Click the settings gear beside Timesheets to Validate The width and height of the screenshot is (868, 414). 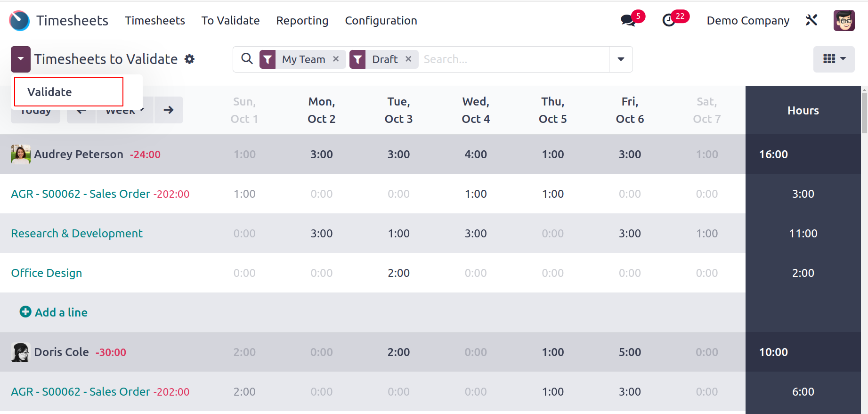[x=189, y=59]
